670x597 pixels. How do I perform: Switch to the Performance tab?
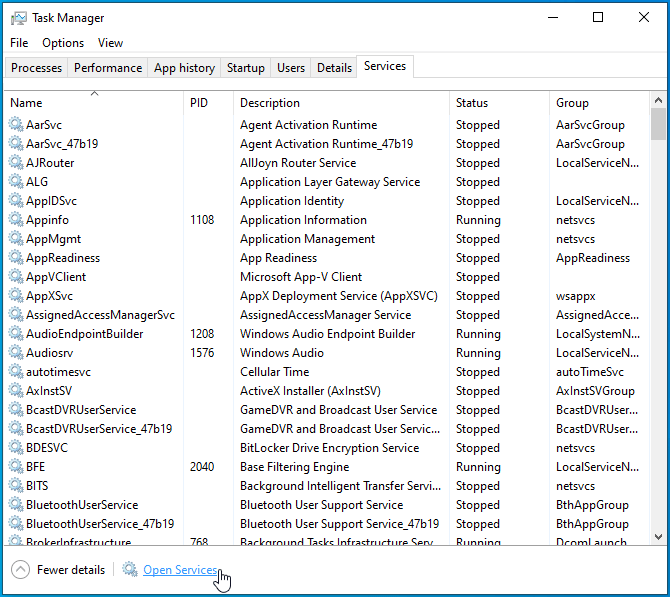tap(108, 68)
